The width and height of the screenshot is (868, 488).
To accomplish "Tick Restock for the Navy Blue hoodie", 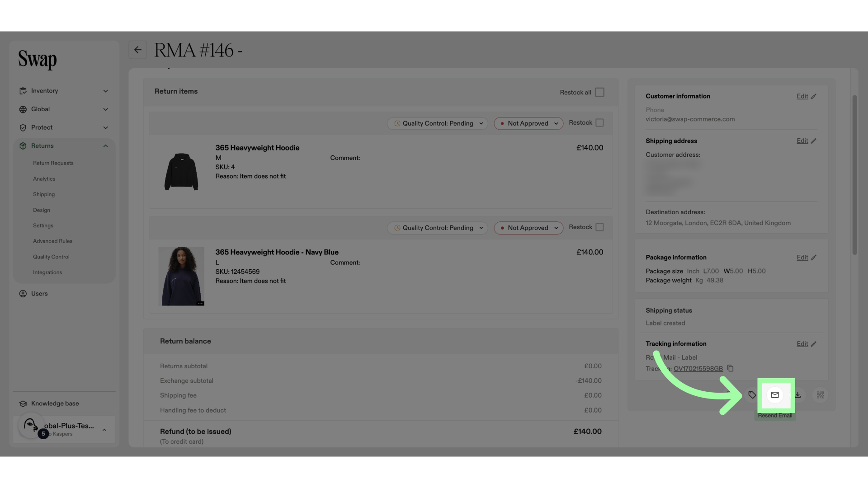I will 599,227.
